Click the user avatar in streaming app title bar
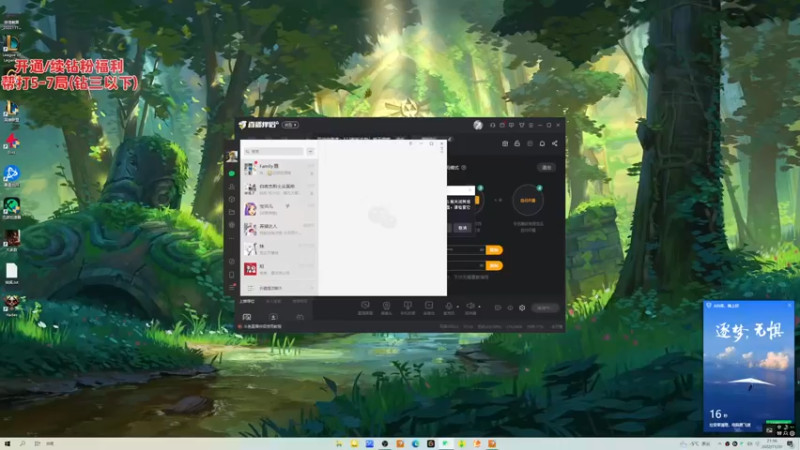This screenshot has width=800, height=450. 478,125
